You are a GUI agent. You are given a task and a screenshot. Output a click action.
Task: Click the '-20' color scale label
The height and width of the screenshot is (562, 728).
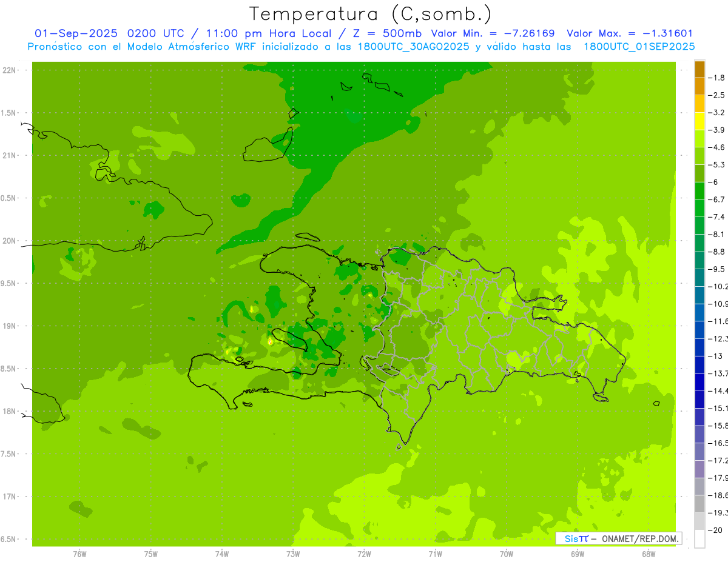pos(716,530)
